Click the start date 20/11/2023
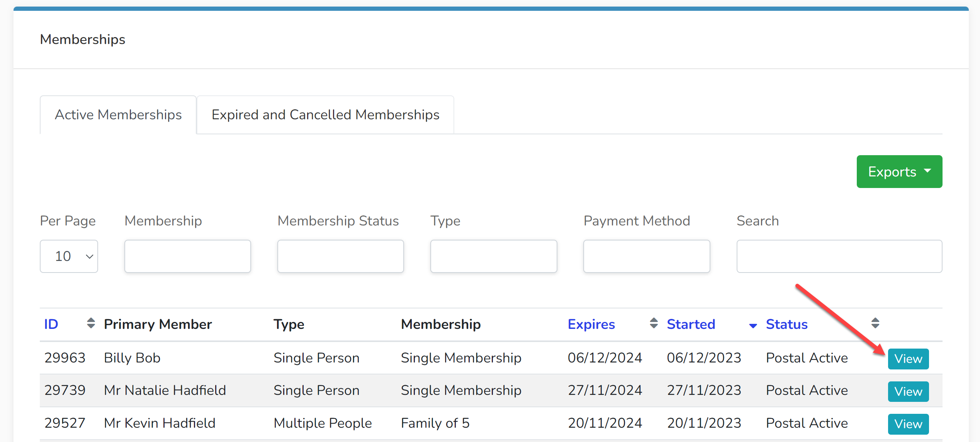980x442 pixels. (704, 423)
